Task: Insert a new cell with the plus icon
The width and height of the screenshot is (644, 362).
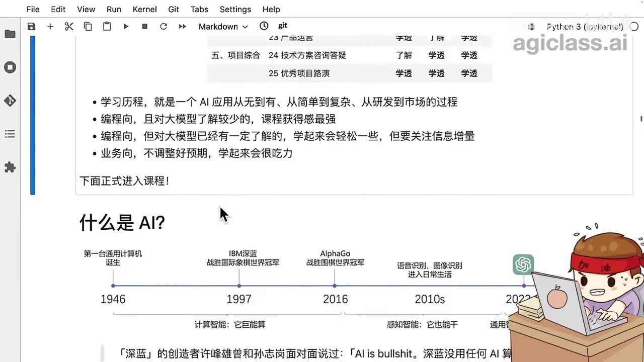Action: (x=50, y=26)
